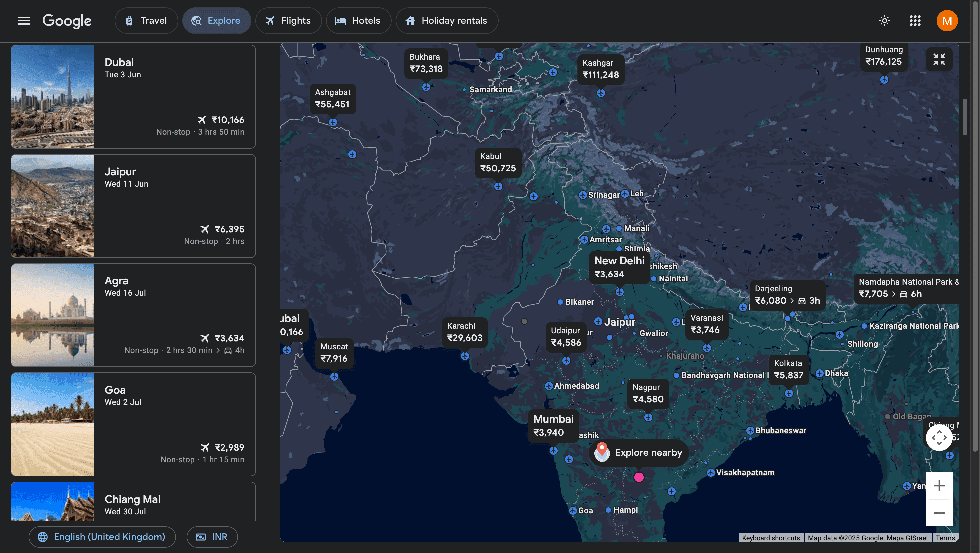The height and width of the screenshot is (553, 980).
Task: Click the Kabul airport marker icon
Action: [498, 186]
